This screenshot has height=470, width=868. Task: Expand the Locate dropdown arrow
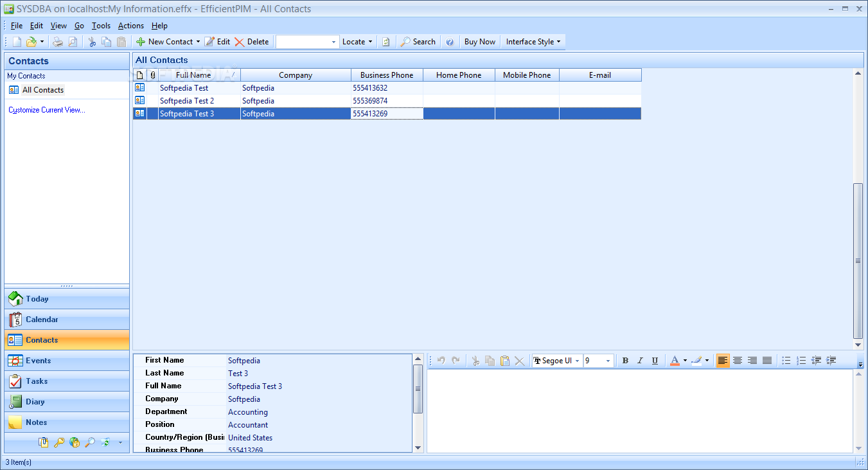370,42
